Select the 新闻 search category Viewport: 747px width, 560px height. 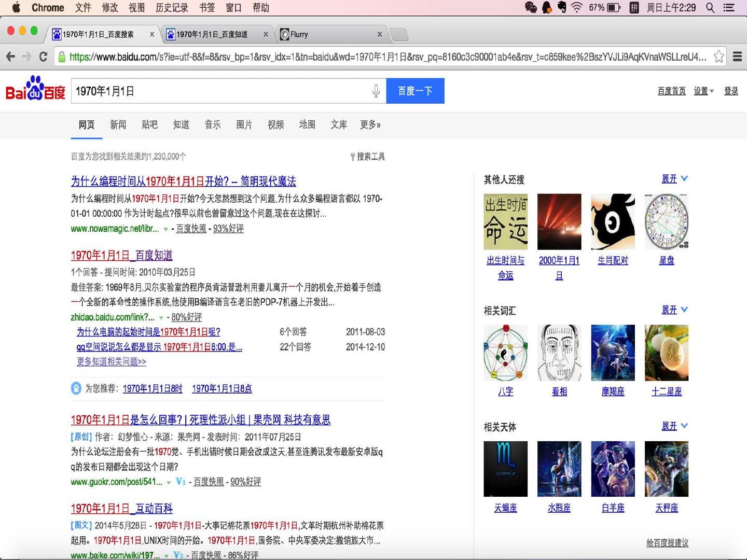118,124
